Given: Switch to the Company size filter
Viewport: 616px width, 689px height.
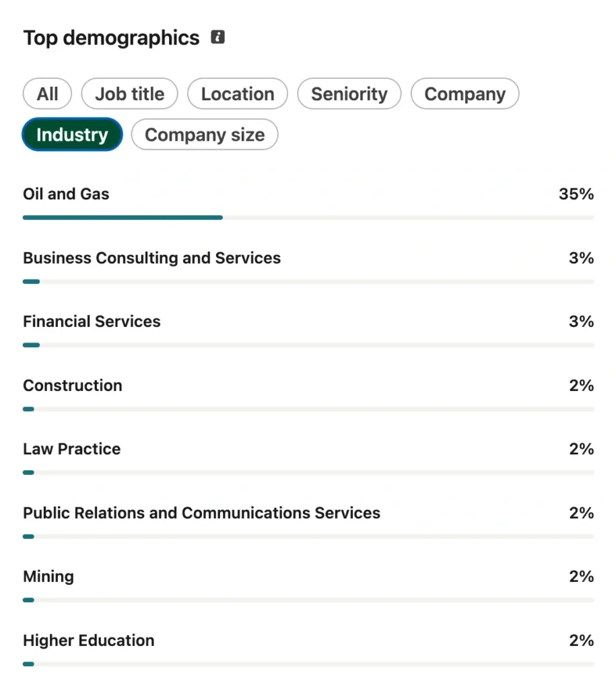Looking at the screenshot, I should [x=205, y=135].
